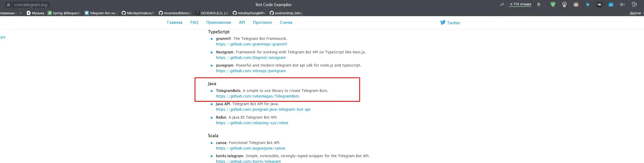The height and width of the screenshot is (163, 644).
Task: Open the green shield adblock extension
Action: click(x=553, y=4)
